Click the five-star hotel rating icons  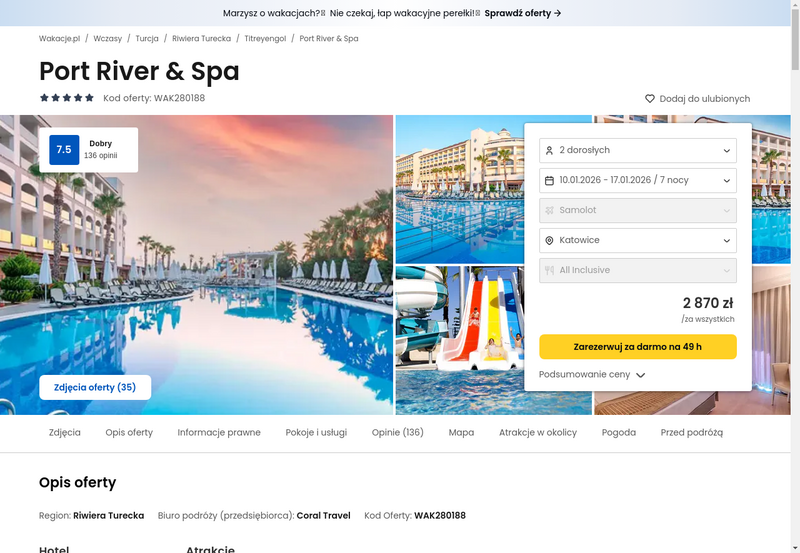tap(67, 97)
